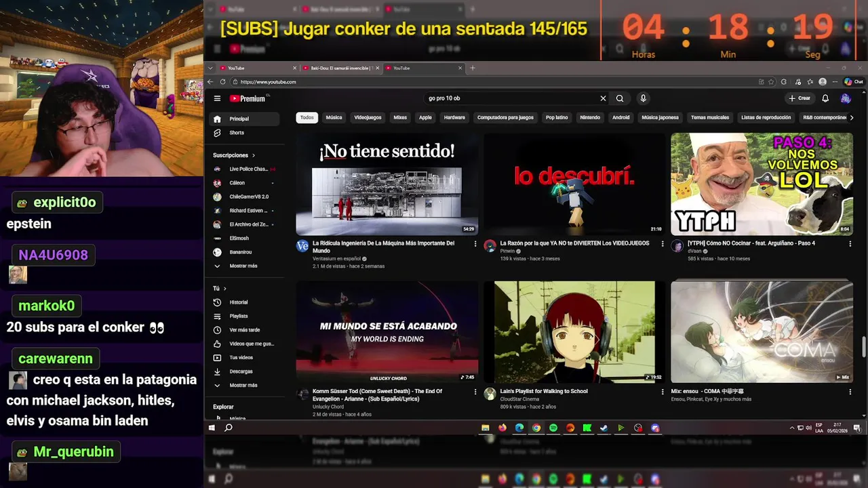868x488 pixels.
Task: Select the Música japonesa filter chip
Action: pyautogui.click(x=660, y=117)
